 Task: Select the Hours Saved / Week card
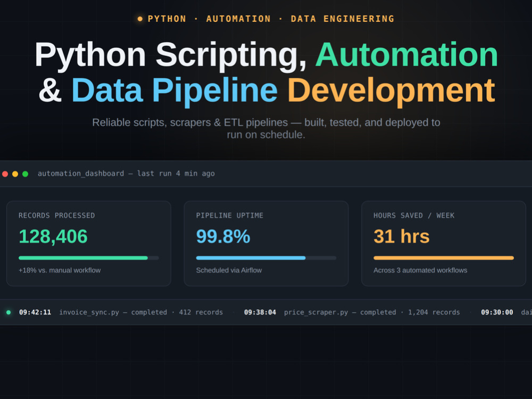coord(444,243)
